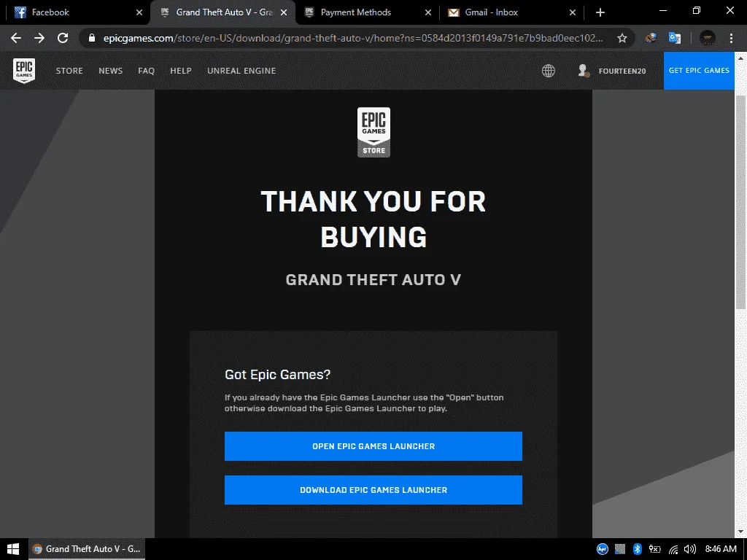This screenshot has height=560, width=747.
Task: Open the UNREAL ENGINE menu item
Action: coord(241,71)
